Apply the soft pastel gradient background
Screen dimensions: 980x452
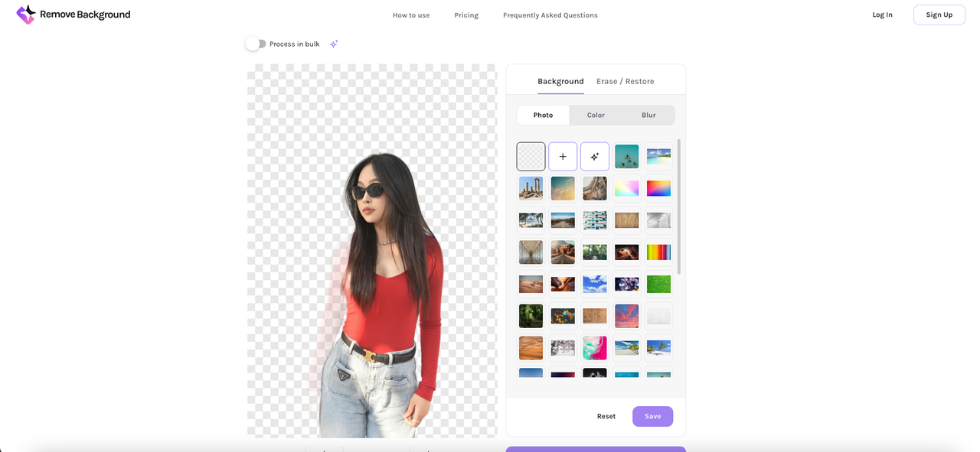pyautogui.click(x=626, y=188)
